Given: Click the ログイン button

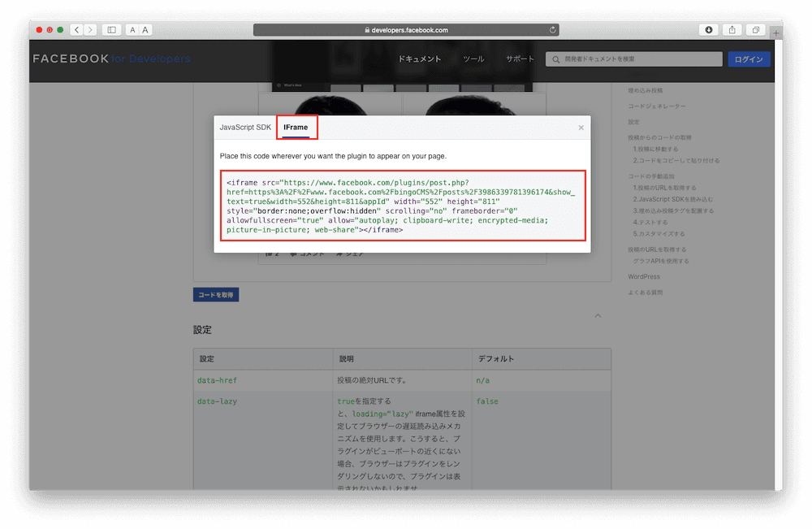Looking at the screenshot, I should point(749,59).
